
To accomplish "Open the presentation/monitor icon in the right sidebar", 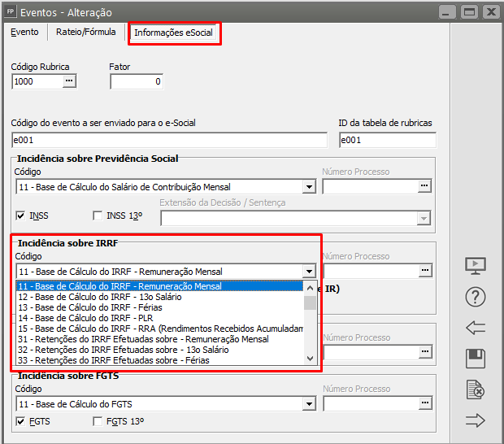I will click(476, 266).
